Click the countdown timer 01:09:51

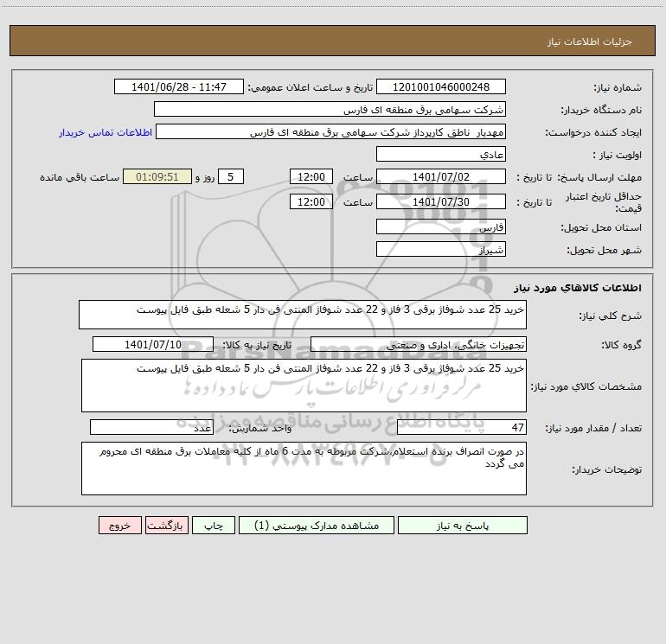157,176
